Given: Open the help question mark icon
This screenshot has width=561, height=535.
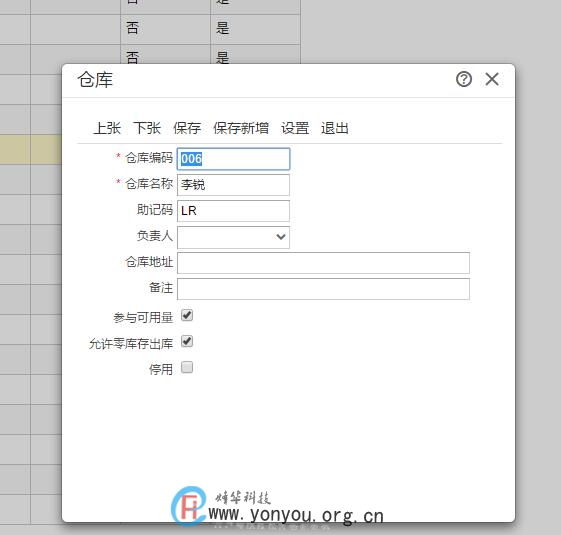Looking at the screenshot, I should pos(464,79).
